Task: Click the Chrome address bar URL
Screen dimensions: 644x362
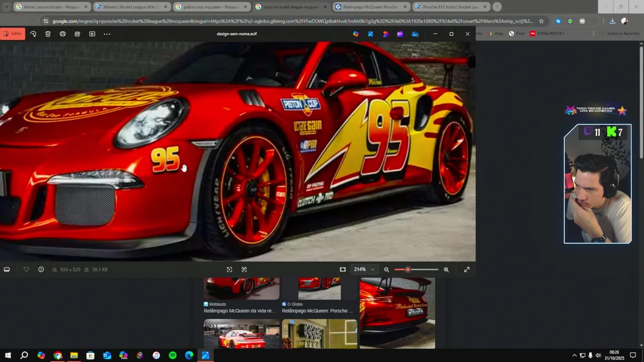Action: (292, 21)
